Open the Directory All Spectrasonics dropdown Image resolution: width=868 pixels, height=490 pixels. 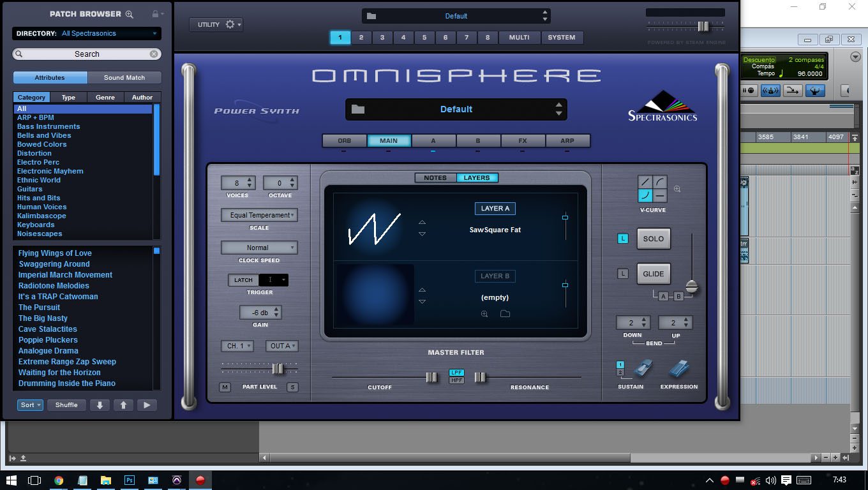[109, 34]
